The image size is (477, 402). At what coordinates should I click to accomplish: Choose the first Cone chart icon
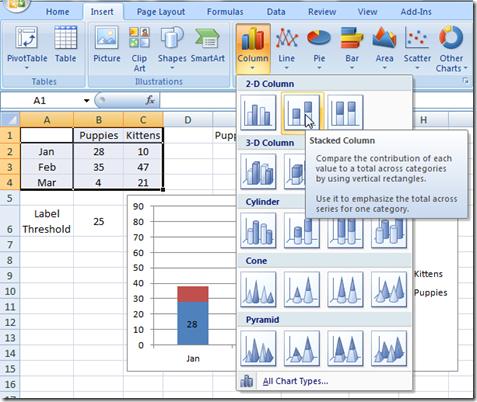(x=258, y=289)
